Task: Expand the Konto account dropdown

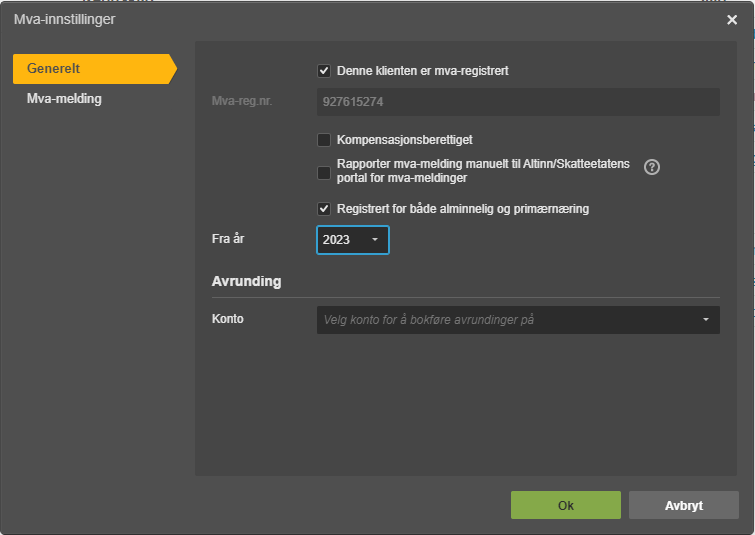Action: pos(518,320)
